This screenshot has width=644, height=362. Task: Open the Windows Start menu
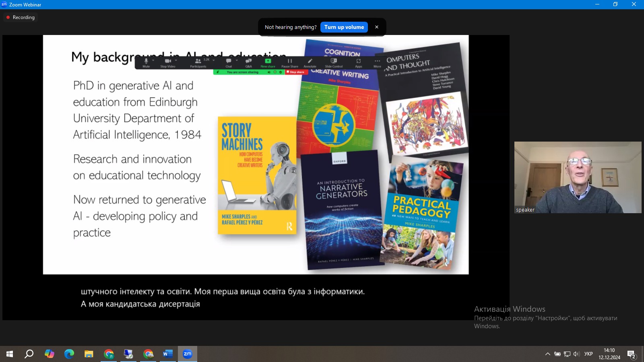[10, 354]
